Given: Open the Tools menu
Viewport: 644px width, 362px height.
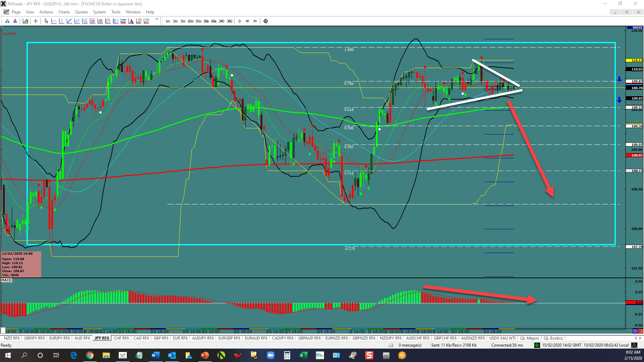Looking at the screenshot, I should click(x=116, y=12).
